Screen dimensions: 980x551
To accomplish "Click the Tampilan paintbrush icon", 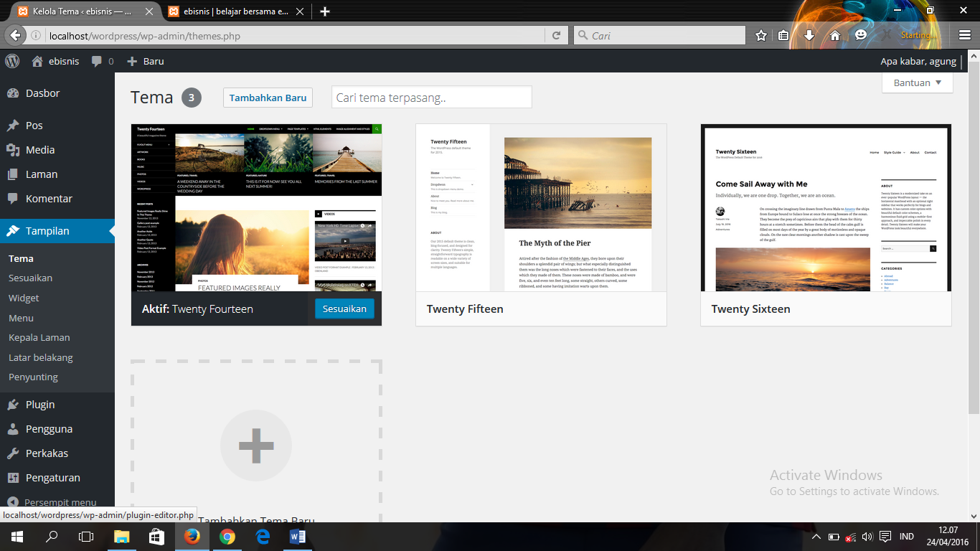I will (x=13, y=231).
